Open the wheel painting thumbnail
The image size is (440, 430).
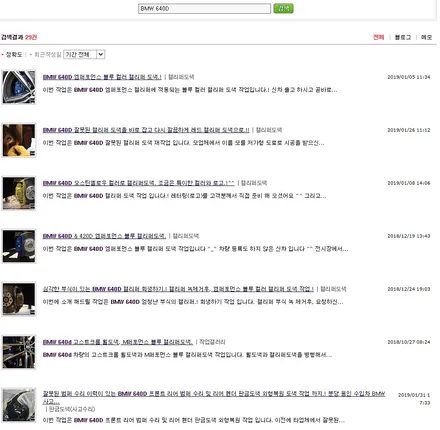pos(19,352)
